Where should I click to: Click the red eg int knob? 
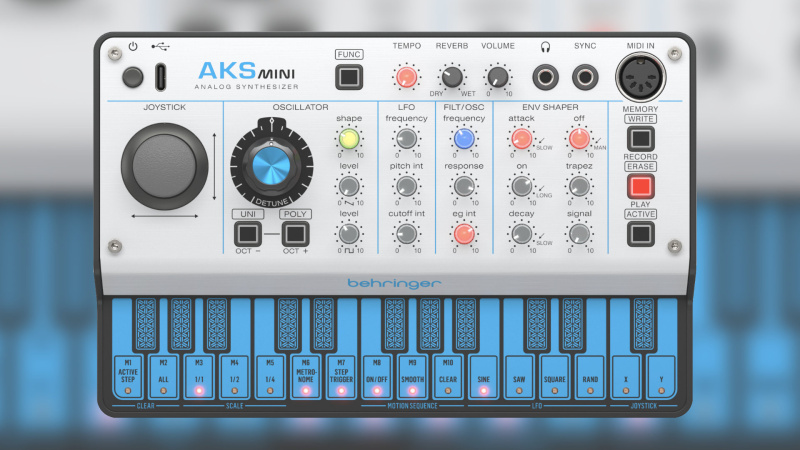tap(464, 234)
